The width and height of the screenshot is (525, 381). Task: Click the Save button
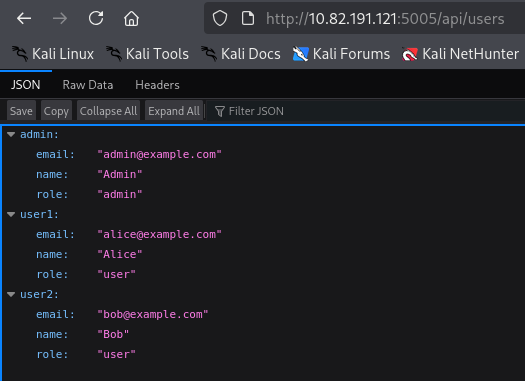21,111
